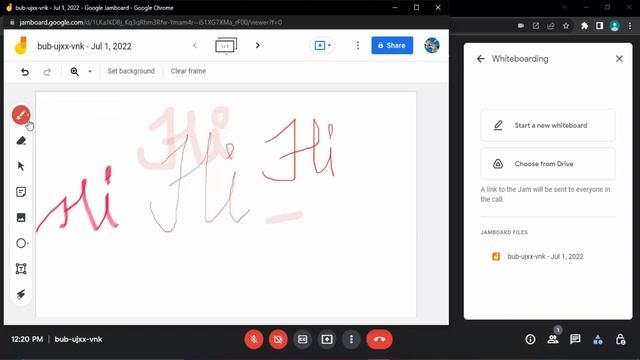Click the site lock icon in Jamboard window
This screenshot has height=360, width=640.
(12, 22)
